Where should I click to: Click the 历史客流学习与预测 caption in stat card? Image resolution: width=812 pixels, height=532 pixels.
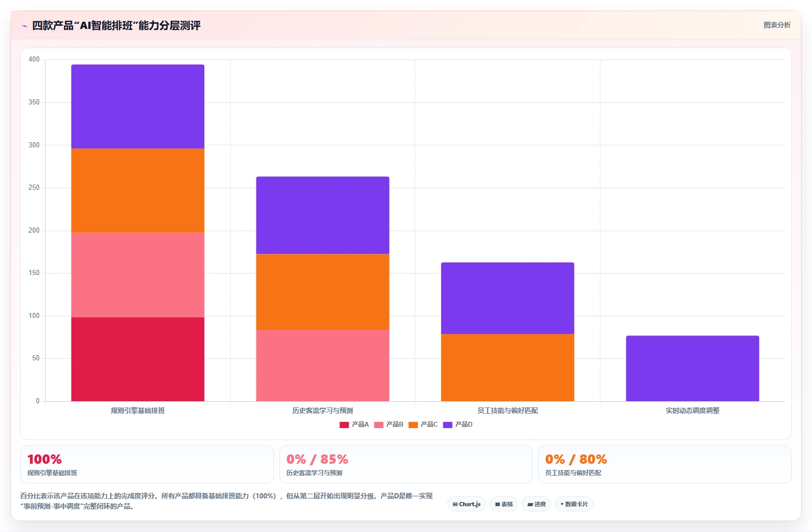click(x=314, y=473)
